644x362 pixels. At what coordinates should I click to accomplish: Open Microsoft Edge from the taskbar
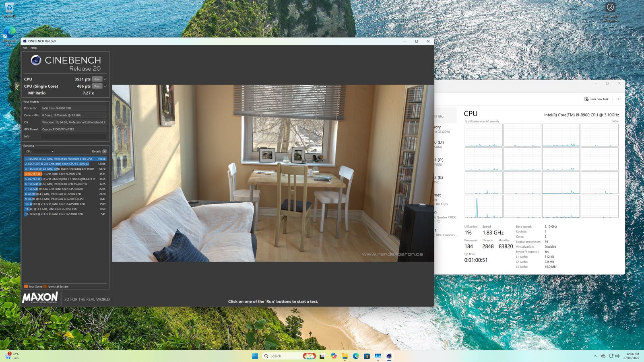click(x=356, y=356)
